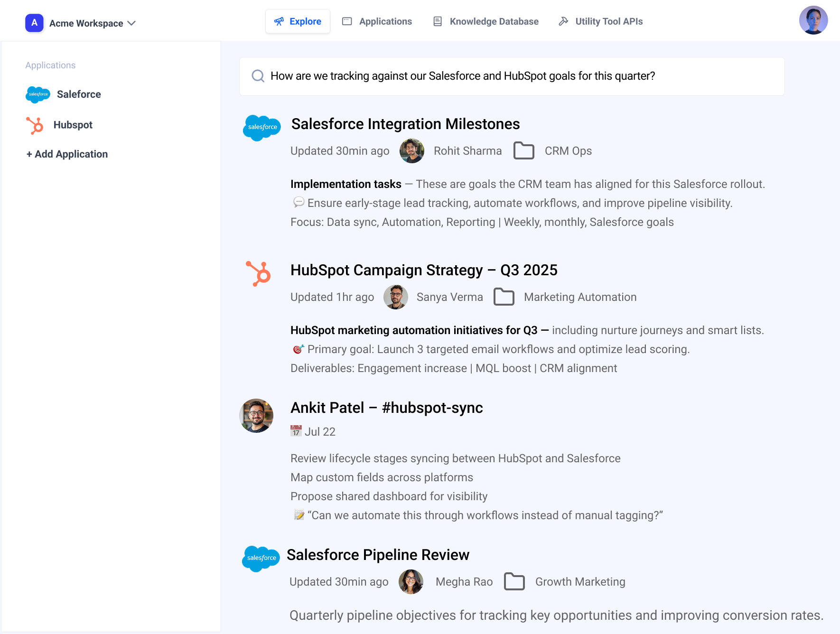Click Salesforce logo beside Integration Milestones

(x=262, y=128)
